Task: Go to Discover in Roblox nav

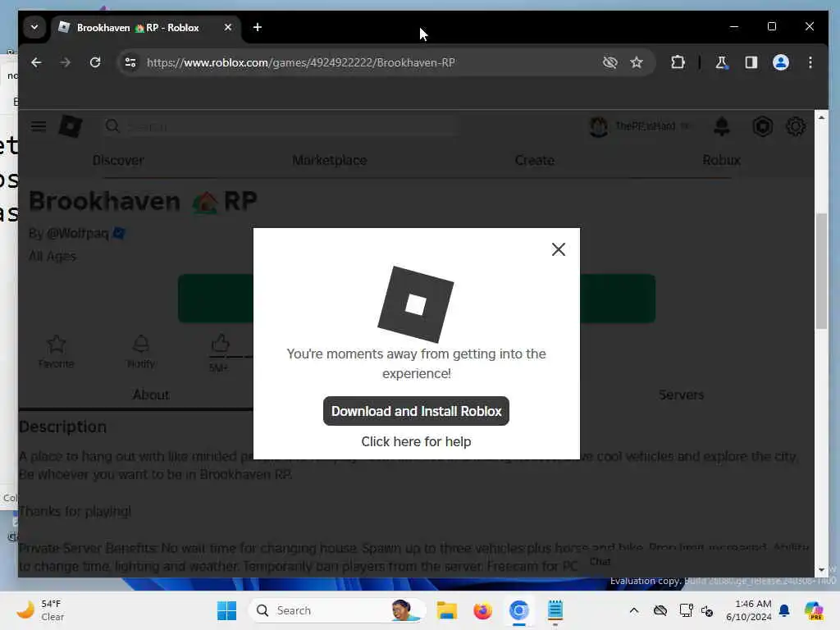Action: click(118, 160)
